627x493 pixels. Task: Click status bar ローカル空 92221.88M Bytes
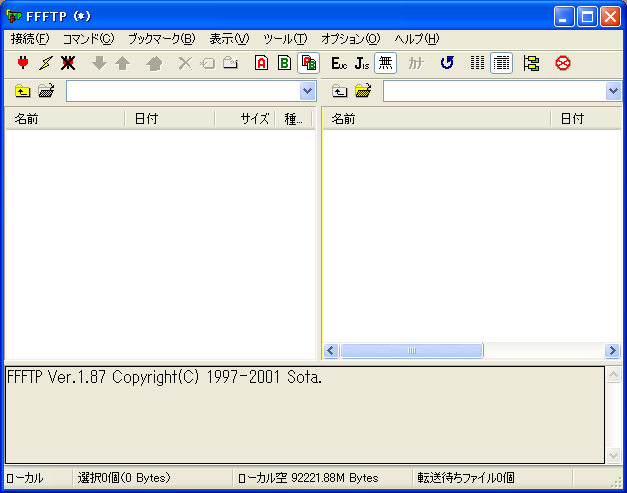pos(308,478)
